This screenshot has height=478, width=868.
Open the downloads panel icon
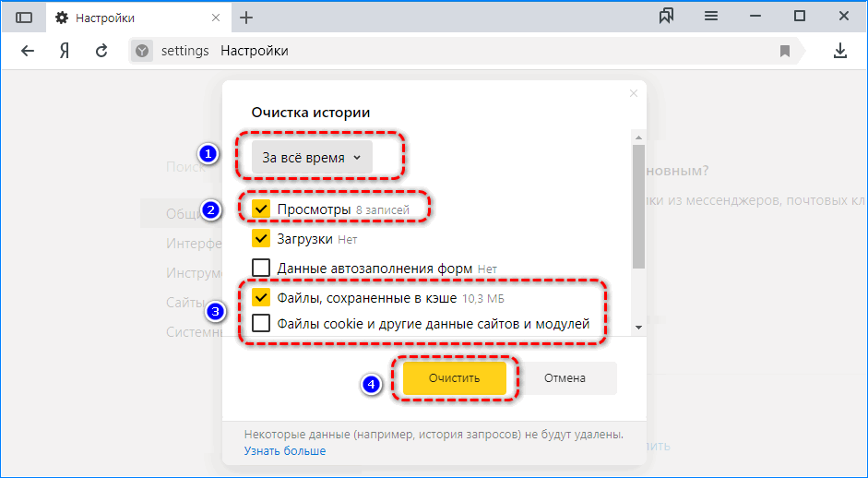(x=840, y=51)
